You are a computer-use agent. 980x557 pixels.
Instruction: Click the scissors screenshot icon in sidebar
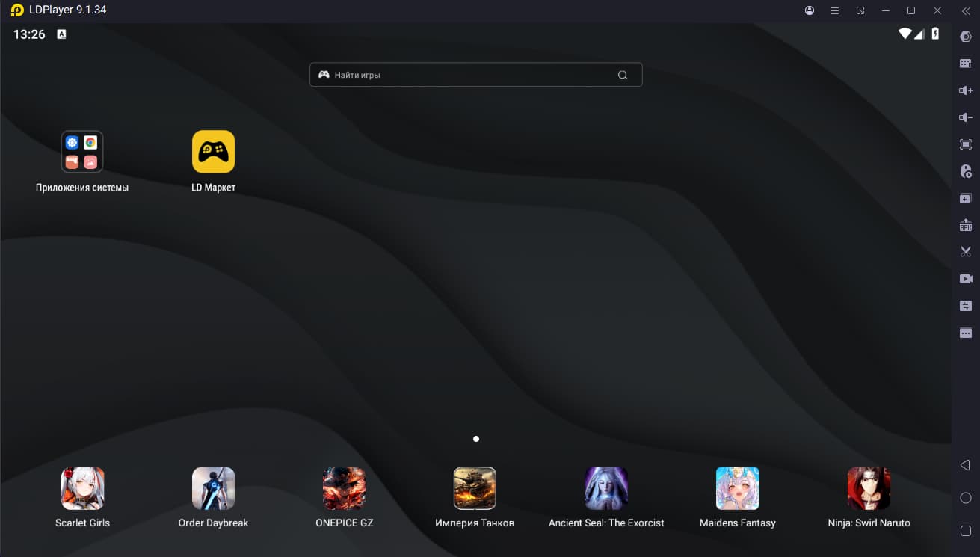tap(966, 252)
